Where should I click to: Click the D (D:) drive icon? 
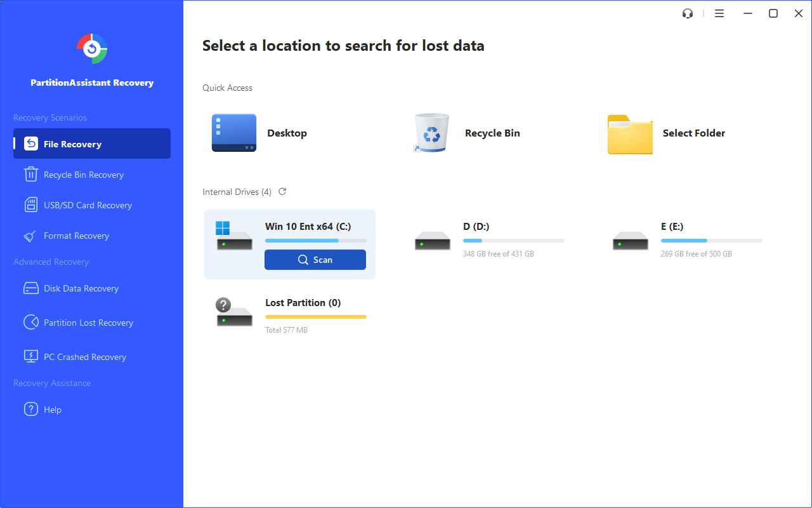tap(433, 241)
